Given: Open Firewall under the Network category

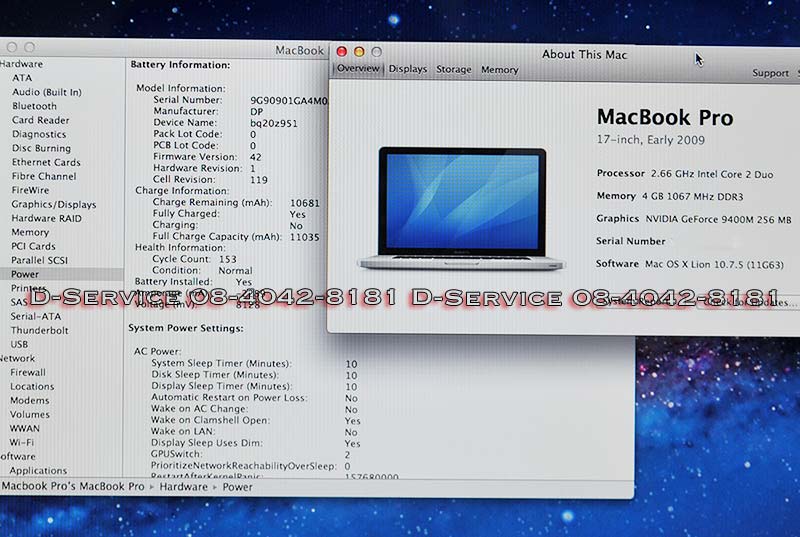Looking at the screenshot, I should tap(28, 372).
